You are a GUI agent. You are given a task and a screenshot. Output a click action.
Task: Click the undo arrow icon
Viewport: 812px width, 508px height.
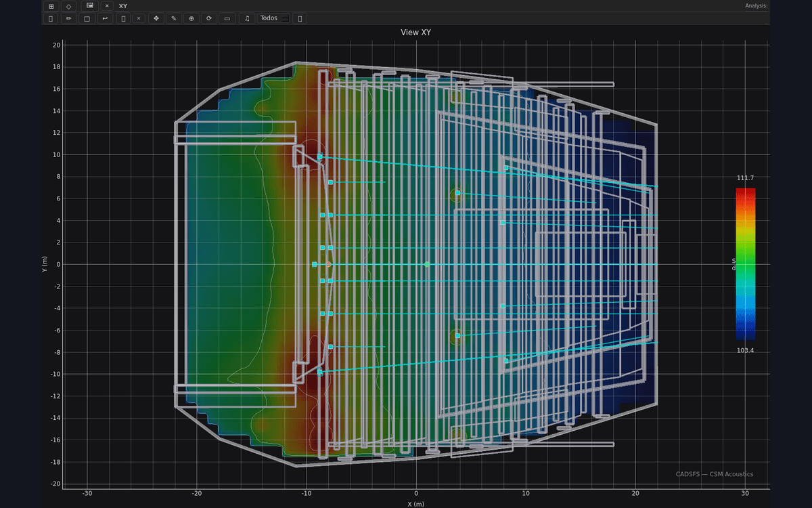pyautogui.click(x=104, y=18)
